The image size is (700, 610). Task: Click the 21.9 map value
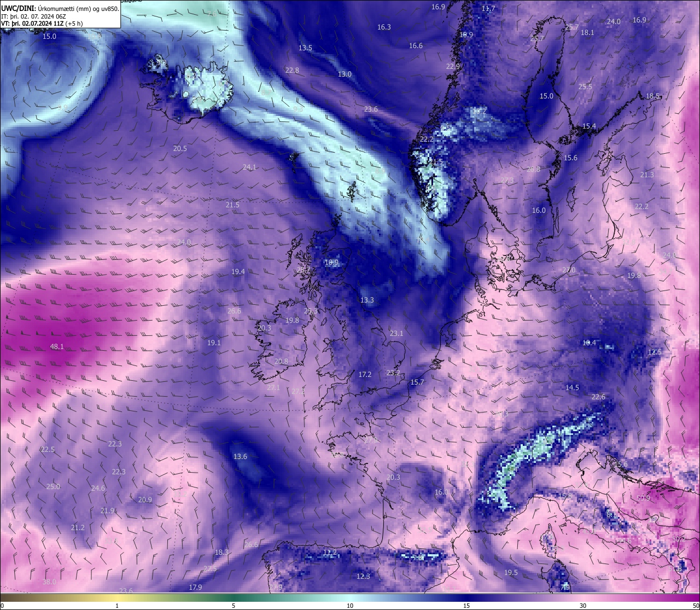click(x=108, y=511)
